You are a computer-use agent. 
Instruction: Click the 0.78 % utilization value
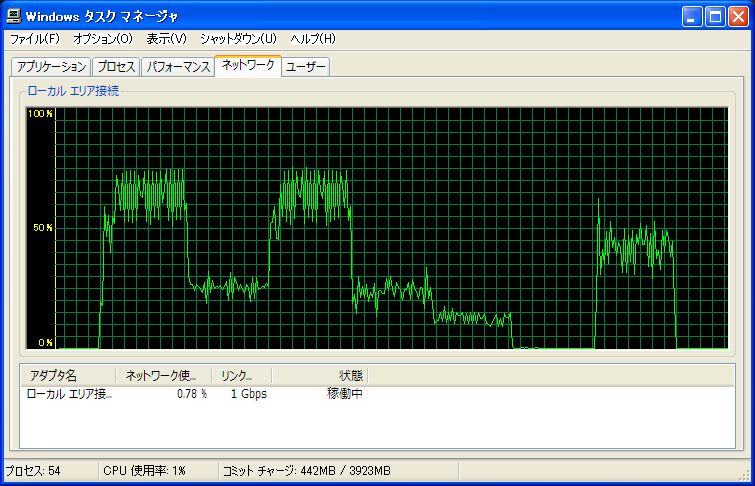pos(192,394)
